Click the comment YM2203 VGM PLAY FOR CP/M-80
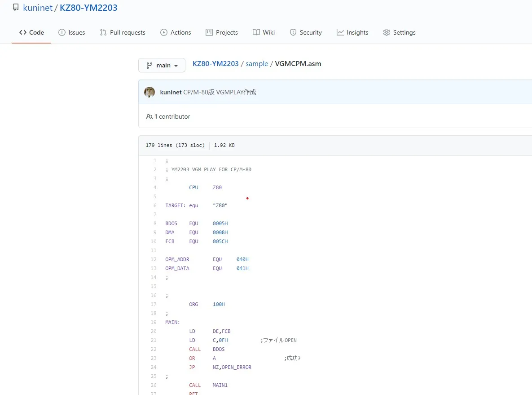The height and width of the screenshot is (395, 532). click(x=208, y=169)
